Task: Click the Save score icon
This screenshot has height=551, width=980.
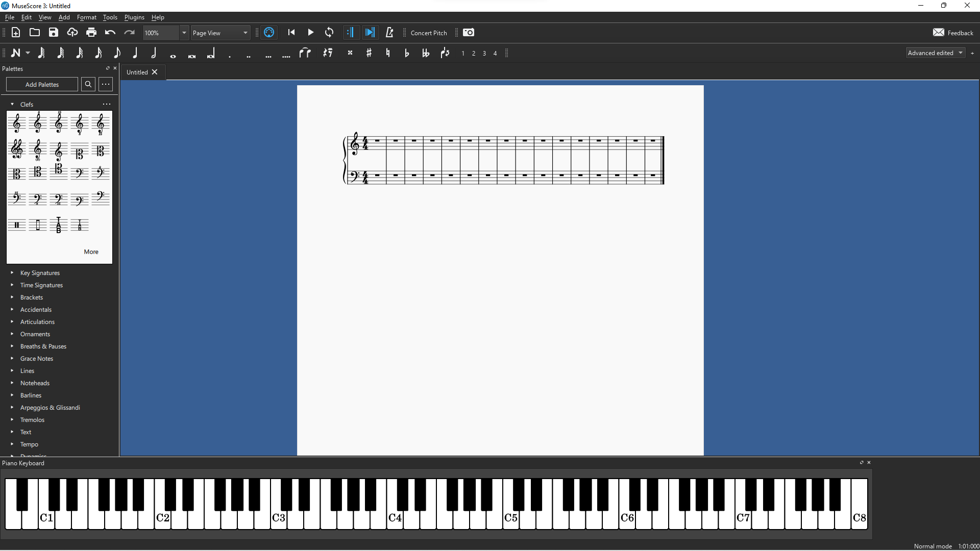Action: click(x=54, y=33)
